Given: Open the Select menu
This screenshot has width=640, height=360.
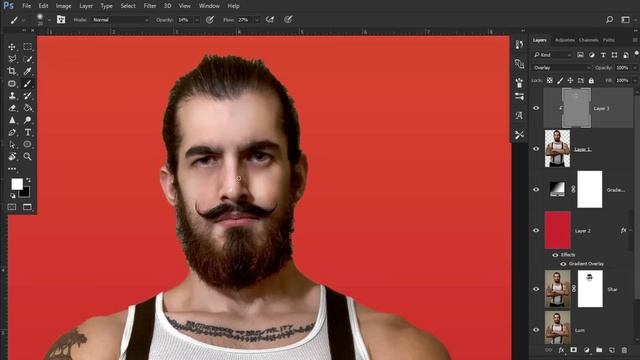Looking at the screenshot, I should point(128,6).
